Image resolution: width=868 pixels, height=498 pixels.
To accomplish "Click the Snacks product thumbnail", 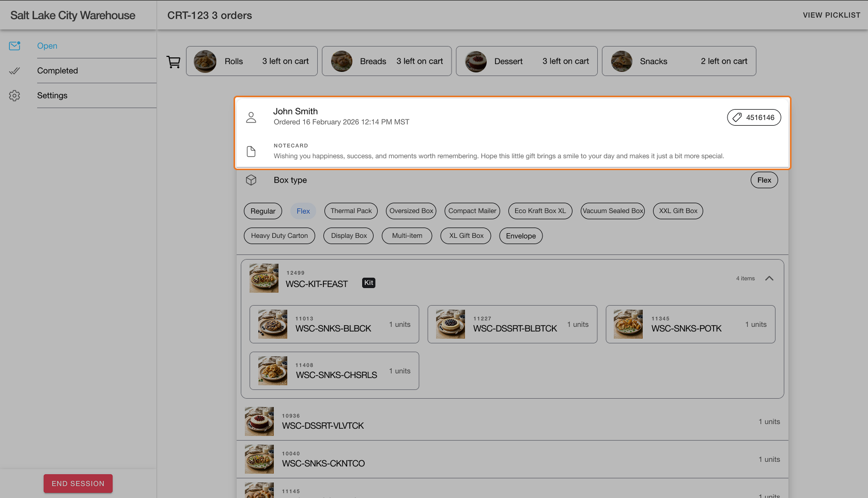I will 622,62.
